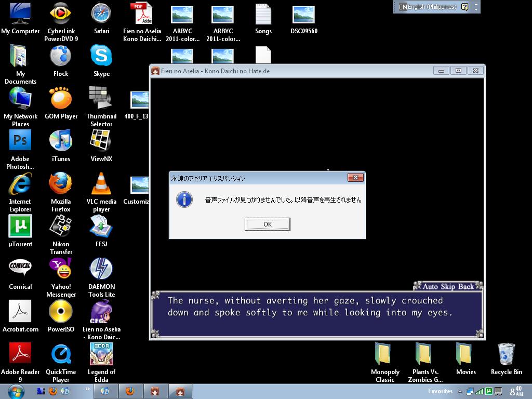This screenshot has width=532, height=399.
Task: Click Back in the game text box
Action: (466, 286)
